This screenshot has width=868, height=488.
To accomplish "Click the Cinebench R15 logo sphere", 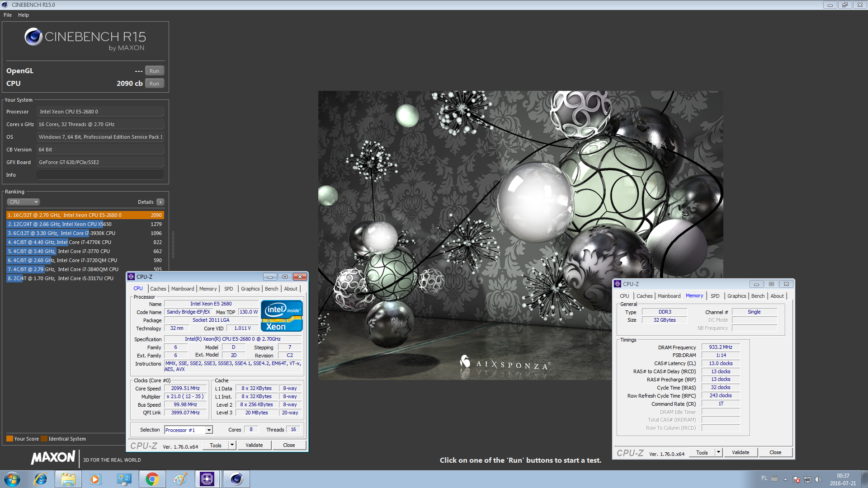I will tap(33, 37).
